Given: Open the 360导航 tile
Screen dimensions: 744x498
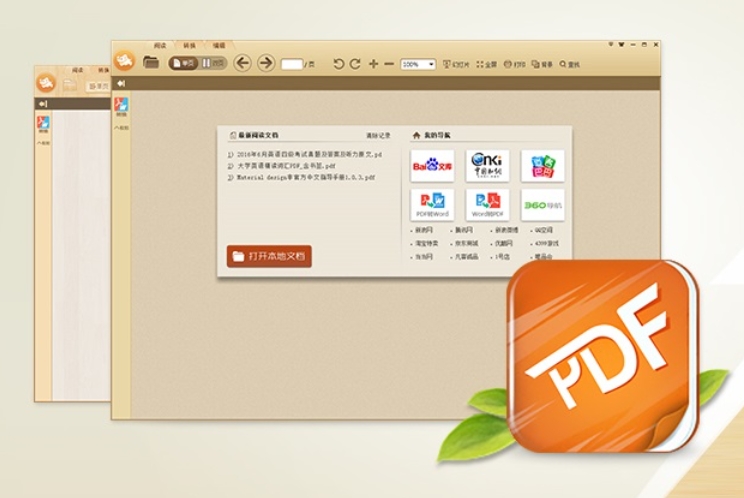Looking at the screenshot, I should (x=542, y=205).
